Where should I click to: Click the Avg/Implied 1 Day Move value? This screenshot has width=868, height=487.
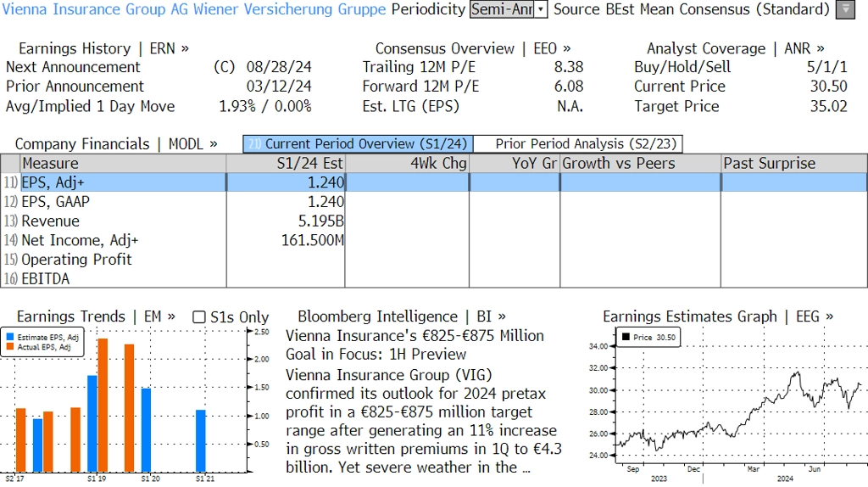(265, 106)
